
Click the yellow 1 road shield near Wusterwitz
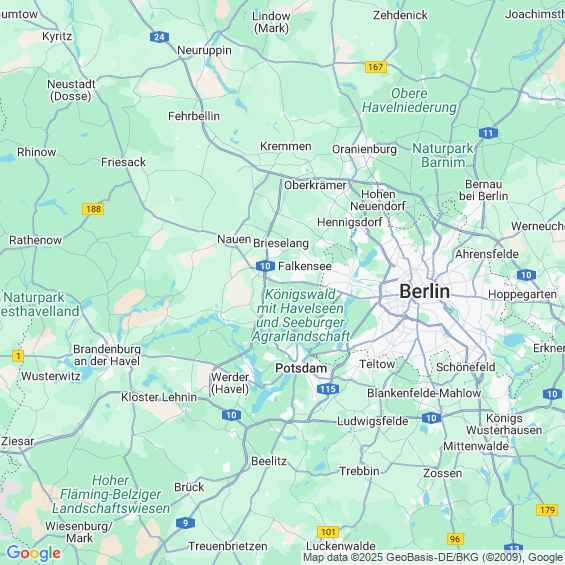[18, 356]
